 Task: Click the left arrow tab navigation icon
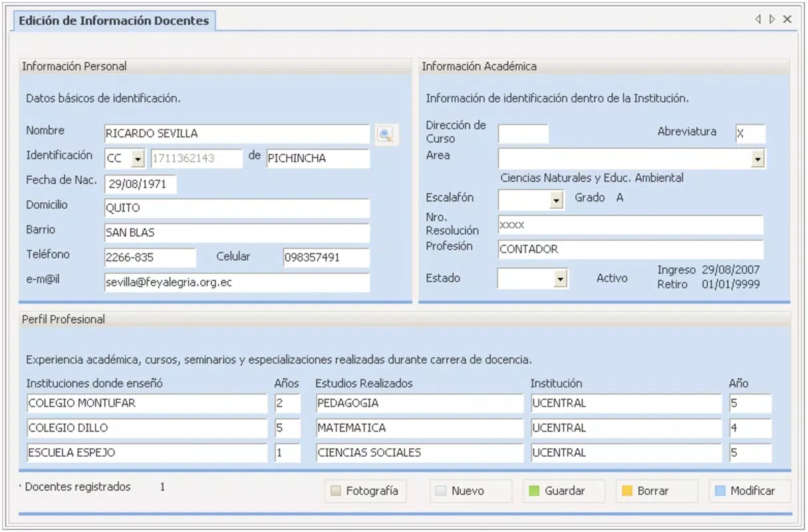click(x=758, y=19)
